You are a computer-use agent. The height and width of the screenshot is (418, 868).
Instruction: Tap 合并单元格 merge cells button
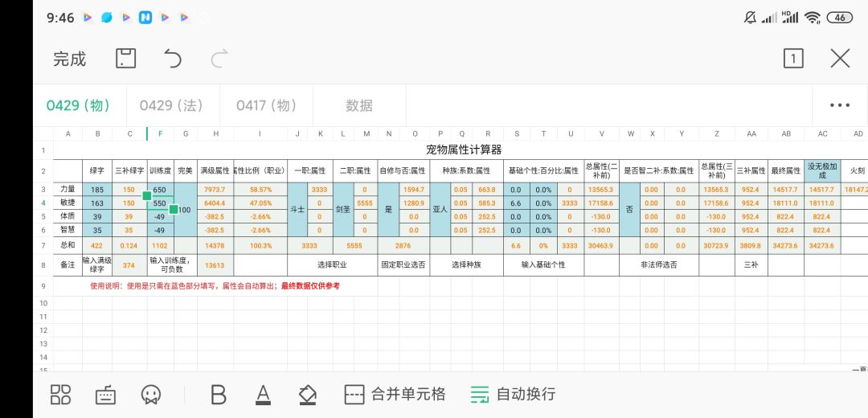point(395,394)
